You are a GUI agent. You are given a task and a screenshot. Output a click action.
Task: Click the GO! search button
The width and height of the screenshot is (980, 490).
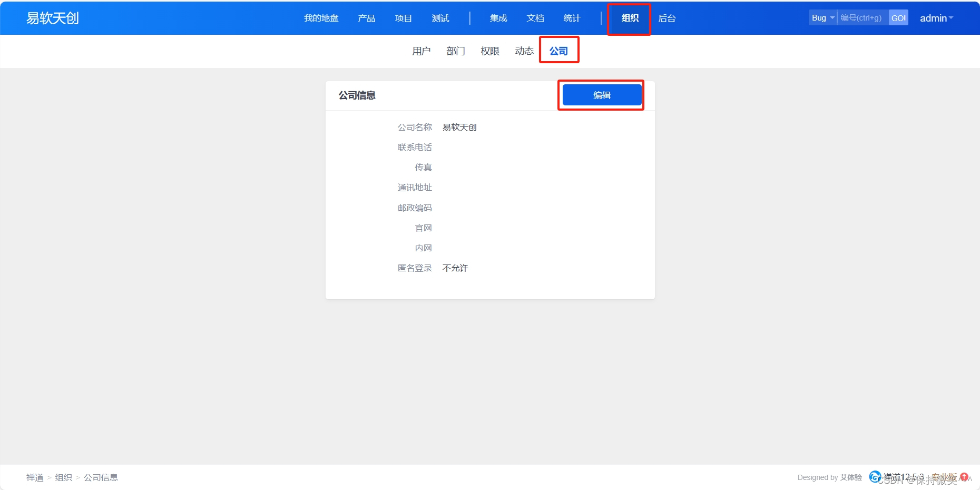click(x=898, y=18)
